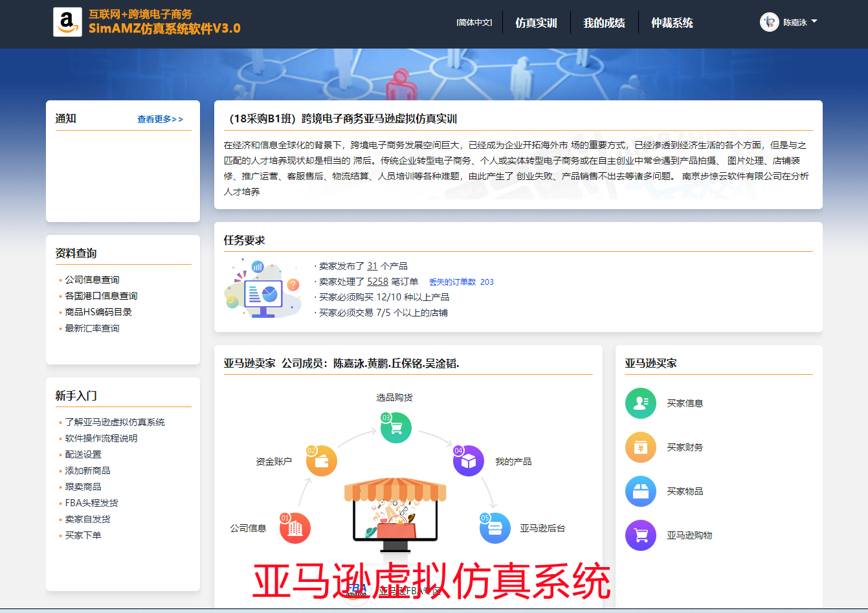Viewport: 868px width, 613px height.
Task: Open the 买家下单 guide link
Action: click(x=83, y=535)
